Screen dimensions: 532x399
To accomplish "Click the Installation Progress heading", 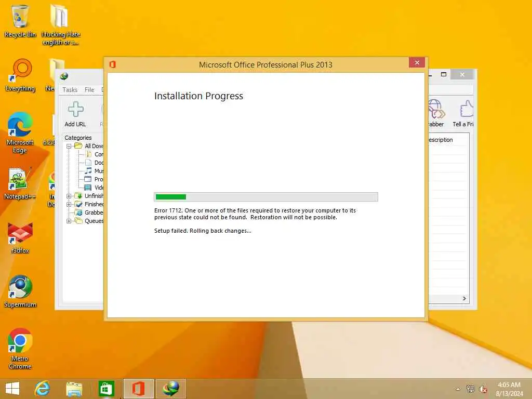I will (x=198, y=96).
